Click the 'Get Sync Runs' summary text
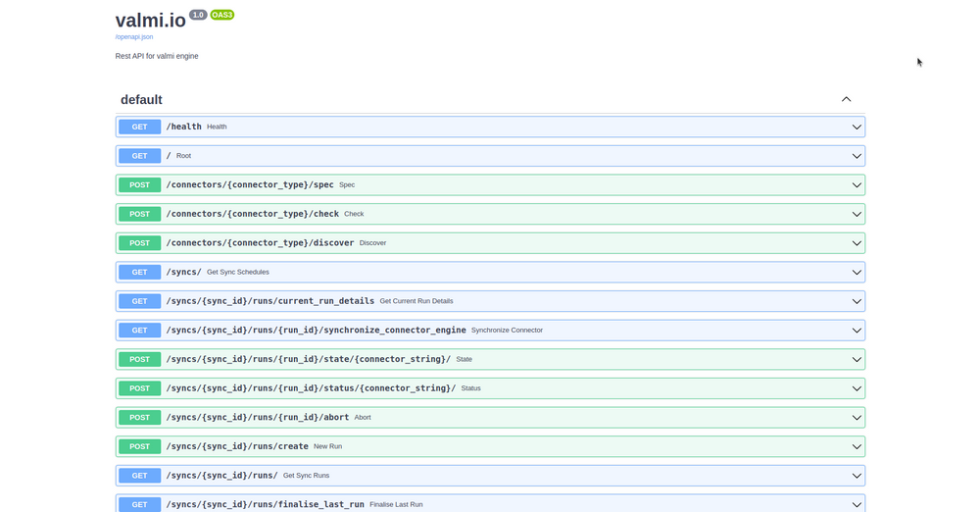 (306, 476)
